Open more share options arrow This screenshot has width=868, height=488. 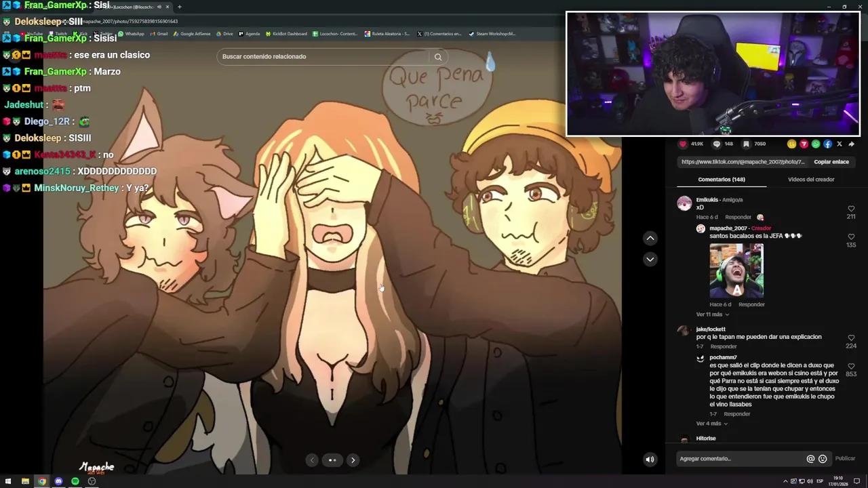[x=852, y=144]
